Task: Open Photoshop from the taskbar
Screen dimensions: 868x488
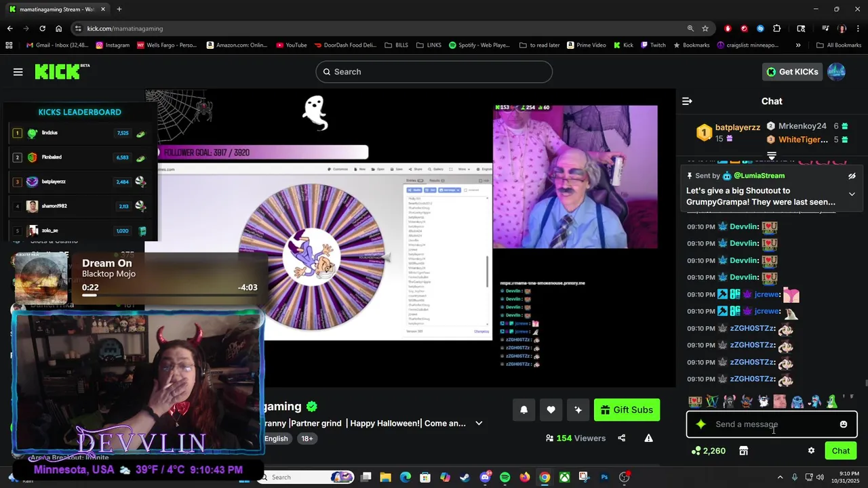Action: (x=604, y=477)
